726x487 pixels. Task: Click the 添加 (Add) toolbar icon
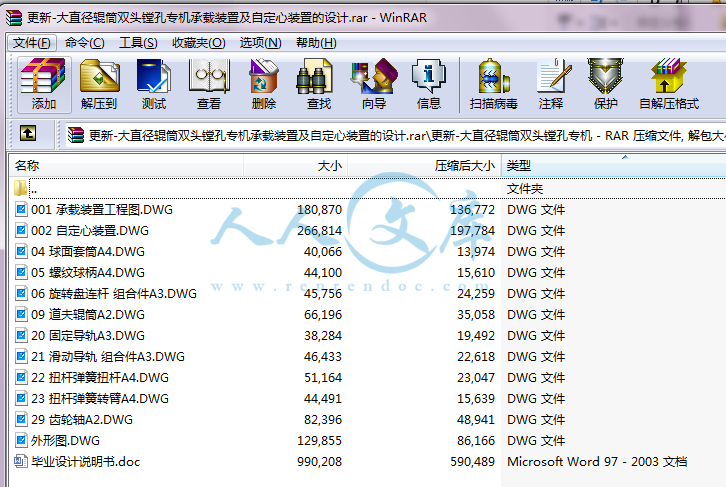click(x=44, y=85)
